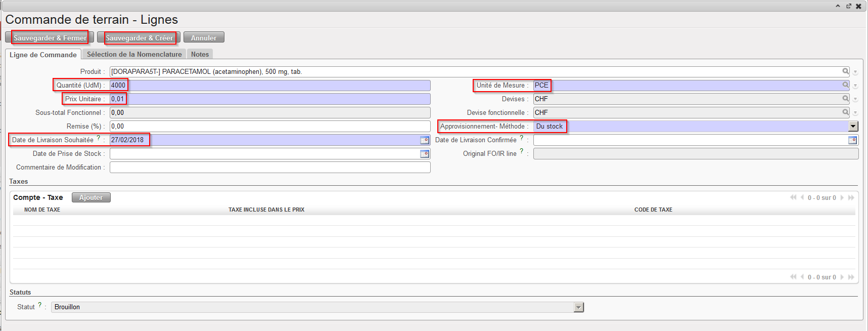Click Unité de Mesure search magnifier icon

(845, 85)
